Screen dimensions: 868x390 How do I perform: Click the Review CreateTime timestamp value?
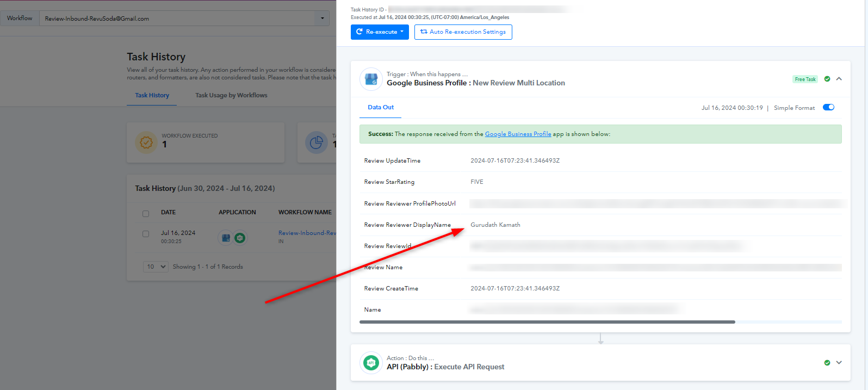(x=515, y=288)
